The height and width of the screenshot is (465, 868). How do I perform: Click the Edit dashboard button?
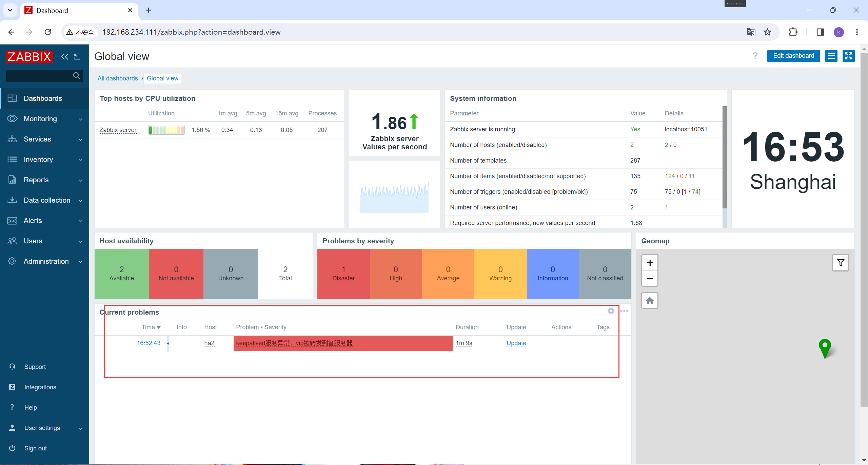pyautogui.click(x=793, y=56)
